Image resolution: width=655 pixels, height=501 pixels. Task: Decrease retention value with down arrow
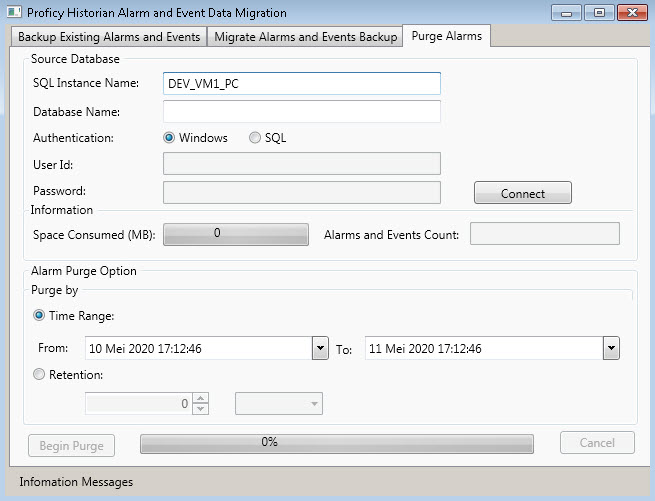click(x=201, y=409)
